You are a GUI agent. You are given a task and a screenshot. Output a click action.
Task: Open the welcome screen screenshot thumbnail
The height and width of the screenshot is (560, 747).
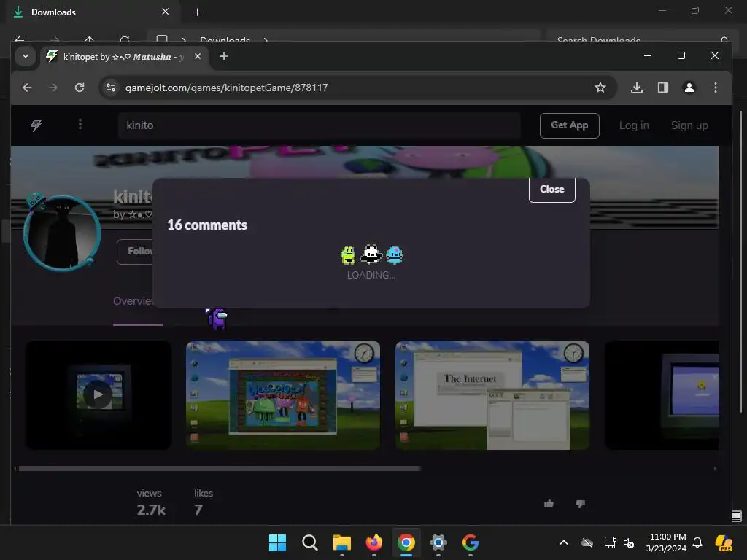tap(283, 394)
